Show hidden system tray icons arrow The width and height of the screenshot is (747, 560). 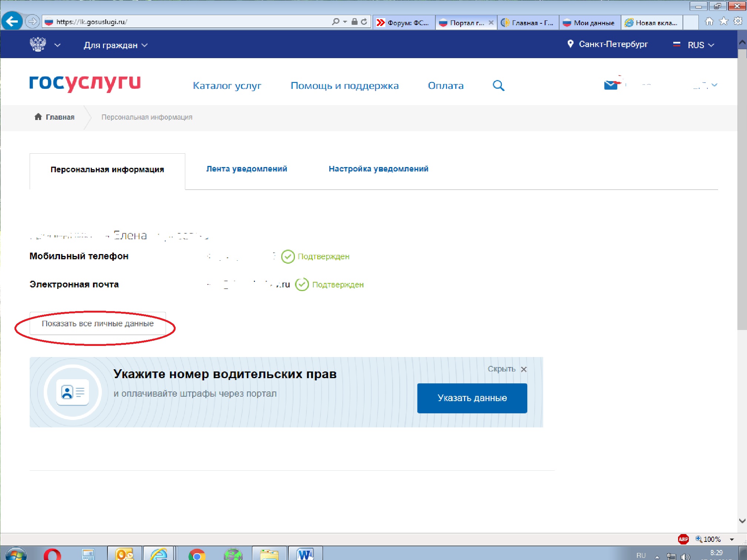click(657, 557)
